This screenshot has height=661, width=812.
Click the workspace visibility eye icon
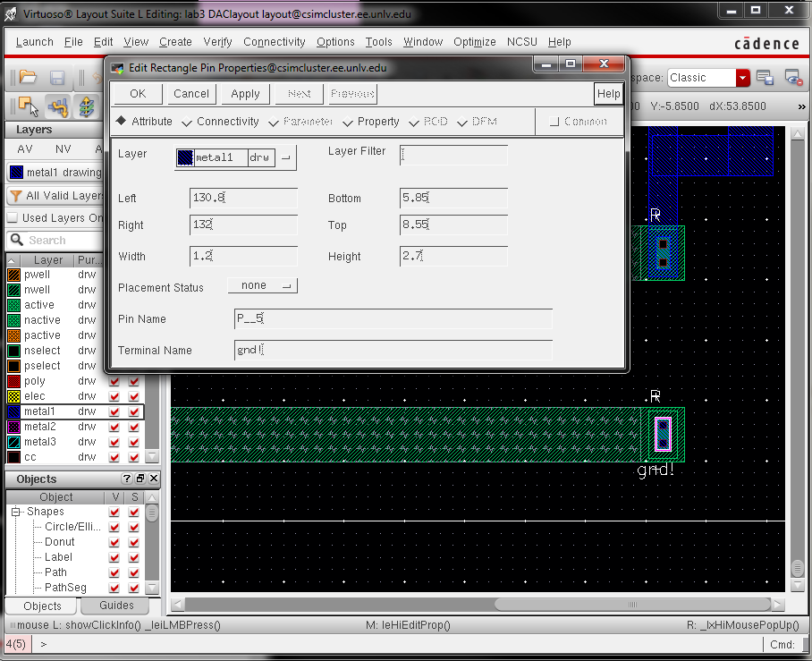coord(791,78)
